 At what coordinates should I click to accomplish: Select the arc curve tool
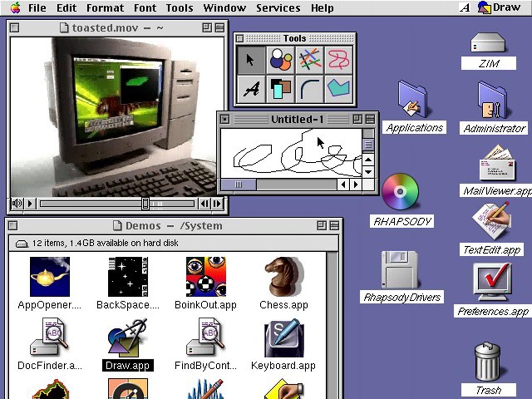(x=310, y=89)
